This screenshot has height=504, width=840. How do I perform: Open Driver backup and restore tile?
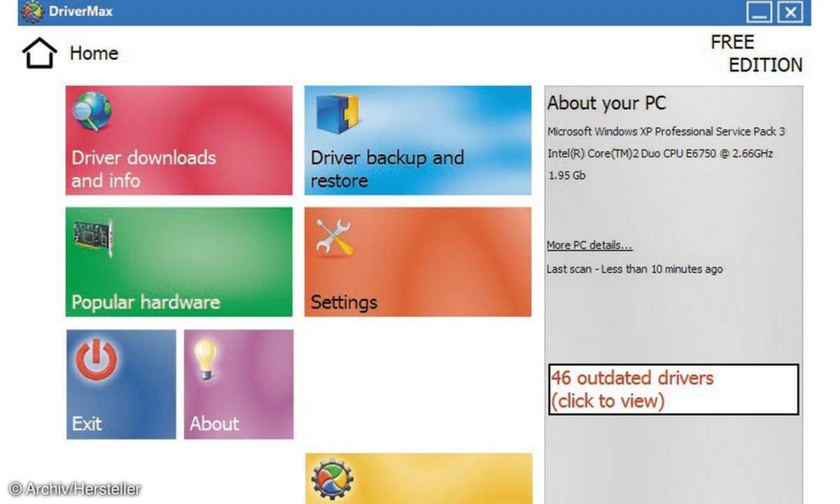418,140
